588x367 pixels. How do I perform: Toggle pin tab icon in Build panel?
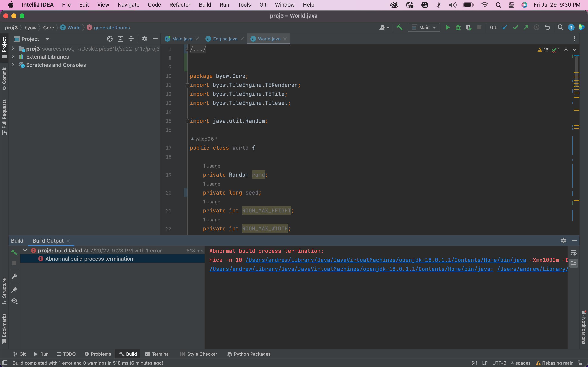coord(14,290)
